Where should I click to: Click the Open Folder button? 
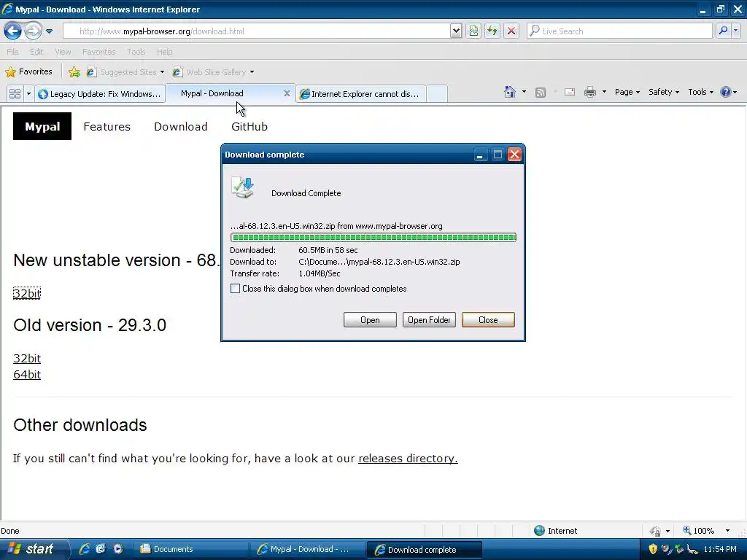tap(429, 320)
